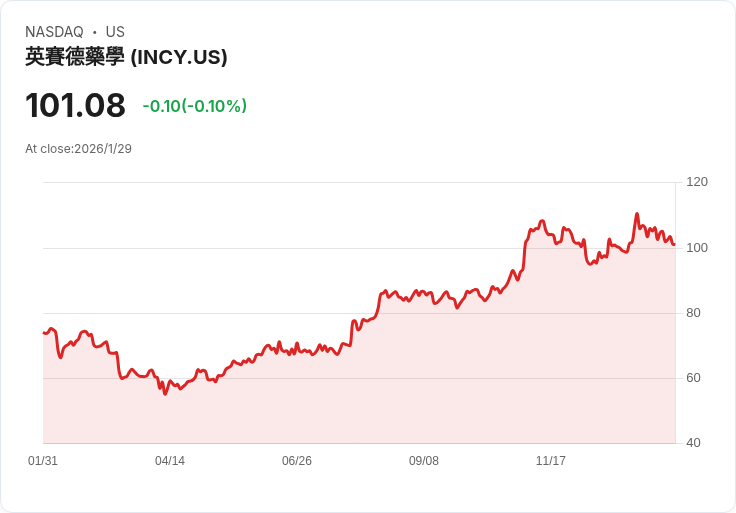
Task: Click the 01/31 date axis label
Action: point(43,461)
